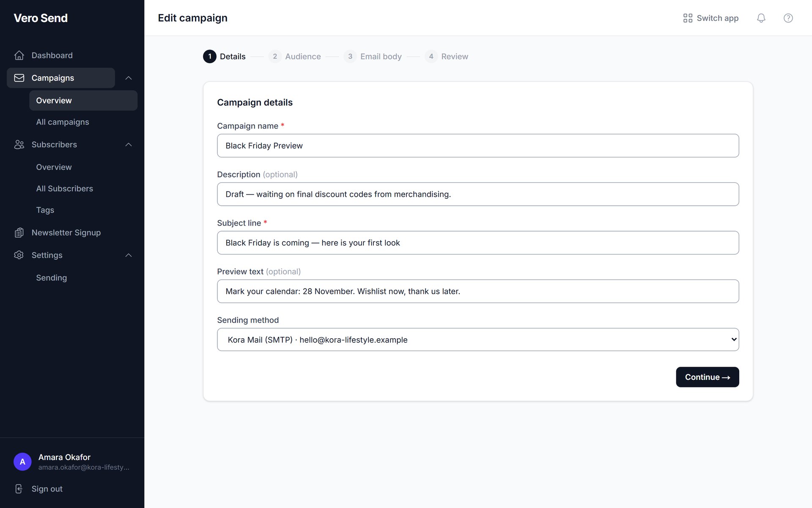Screen dimensions: 812x508
Task: Select Overview under Campaigns
Action: tap(83, 100)
